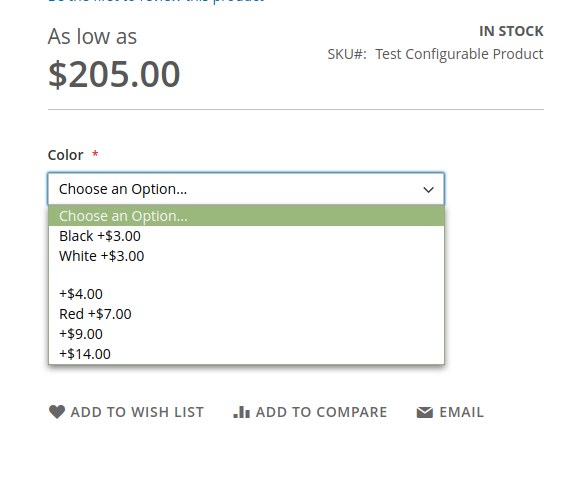The width and height of the screenshot is (575, 480).
Task: Click the Color dropdown chevron arrow
Action: (x=428, y=190)
